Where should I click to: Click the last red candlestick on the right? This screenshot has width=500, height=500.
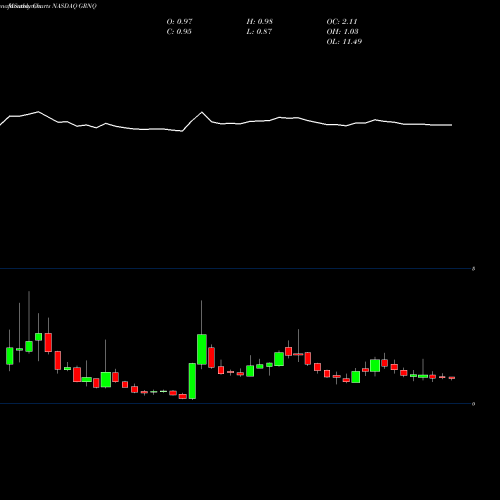(452, 378)
